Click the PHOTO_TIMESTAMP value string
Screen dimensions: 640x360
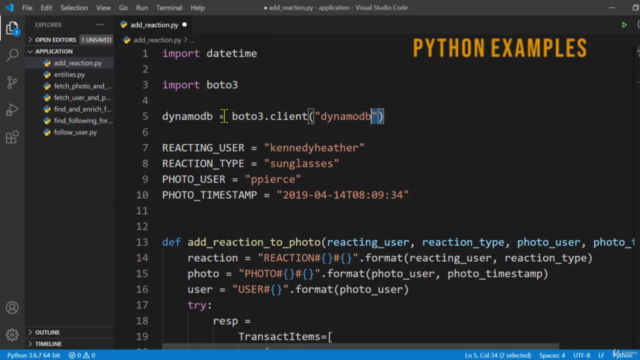(343, 195)
